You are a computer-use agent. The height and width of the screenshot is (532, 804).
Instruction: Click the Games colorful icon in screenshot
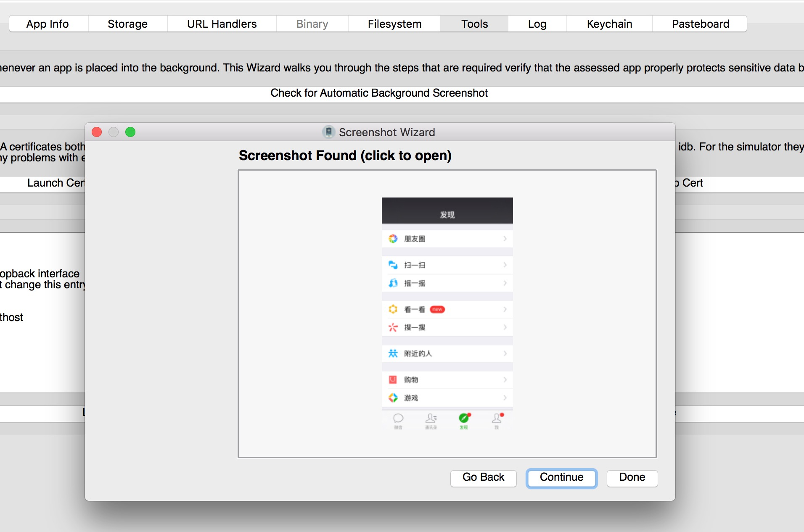(x=393, y=398)
